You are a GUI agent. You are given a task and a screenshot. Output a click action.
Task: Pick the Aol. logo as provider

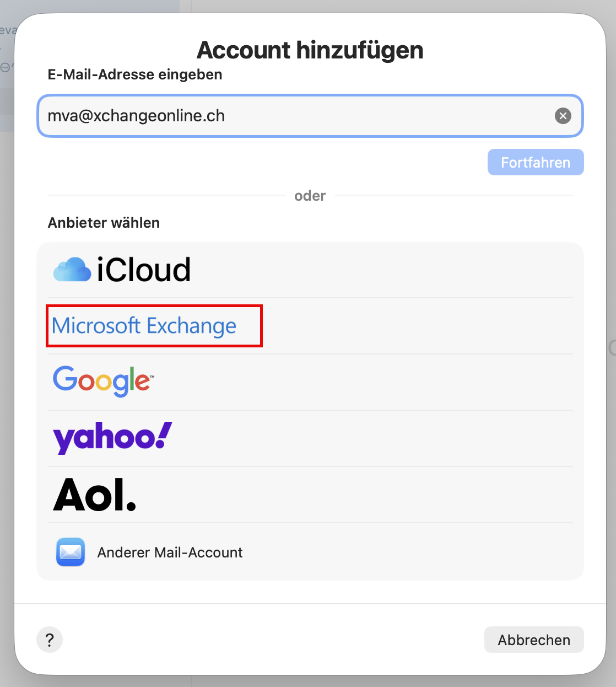click(94, 495)
